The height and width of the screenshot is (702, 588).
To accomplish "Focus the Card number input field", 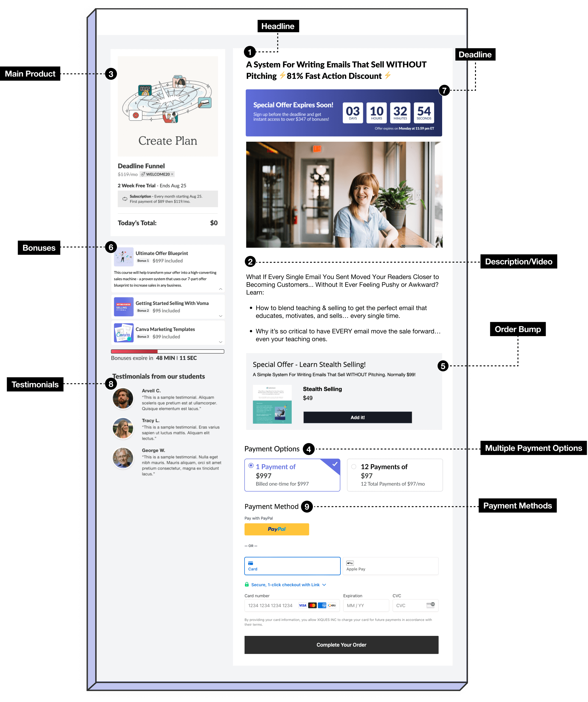I will 271,605.
